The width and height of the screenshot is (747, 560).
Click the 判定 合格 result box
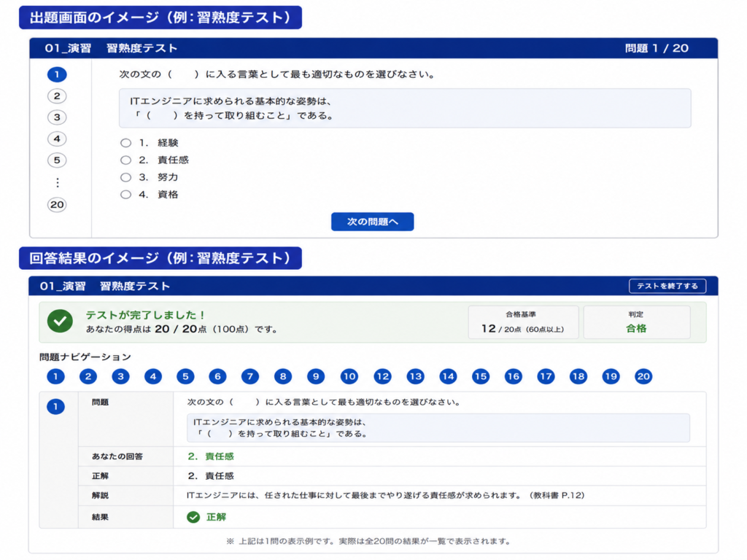pyautogui.click(x=636, y=322)
